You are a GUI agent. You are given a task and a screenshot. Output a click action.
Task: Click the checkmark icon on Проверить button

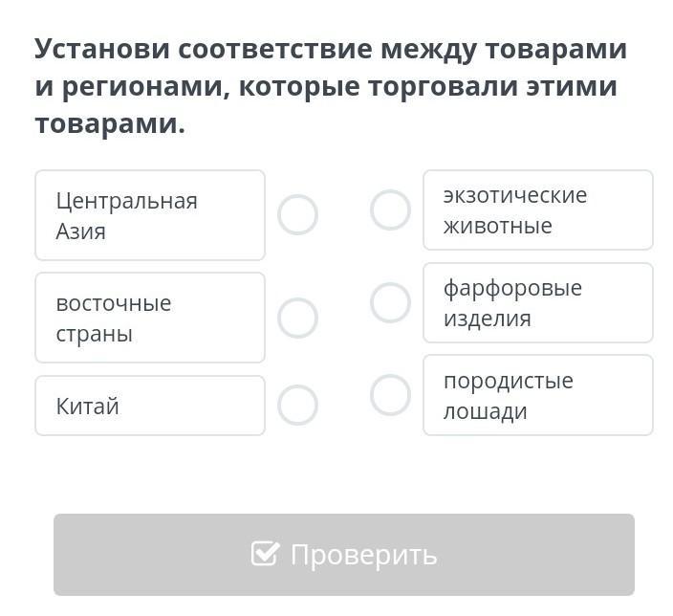265,553
